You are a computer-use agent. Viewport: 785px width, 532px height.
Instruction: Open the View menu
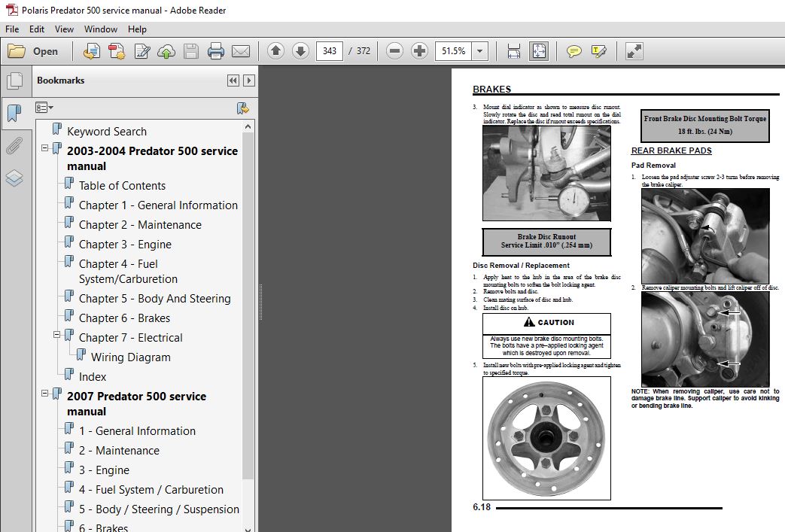coord(64,29)
